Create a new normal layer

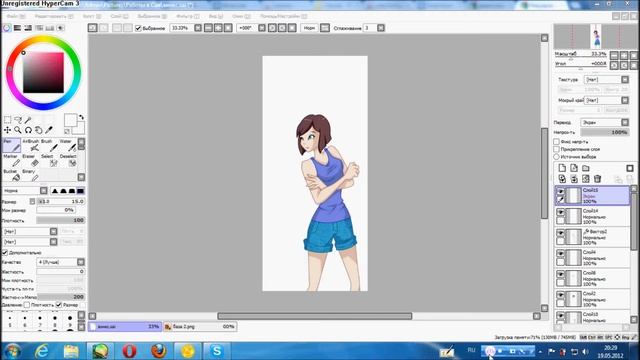coord(562,168)
